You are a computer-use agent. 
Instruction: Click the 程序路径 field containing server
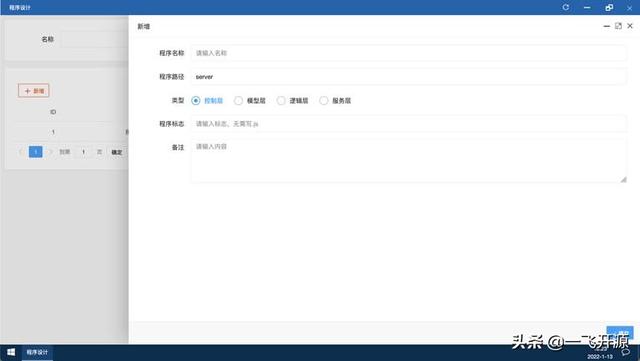click(x=409, y=77)
